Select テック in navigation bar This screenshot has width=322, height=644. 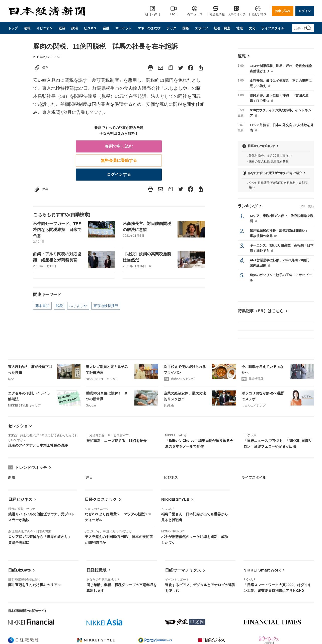point(171,28)
